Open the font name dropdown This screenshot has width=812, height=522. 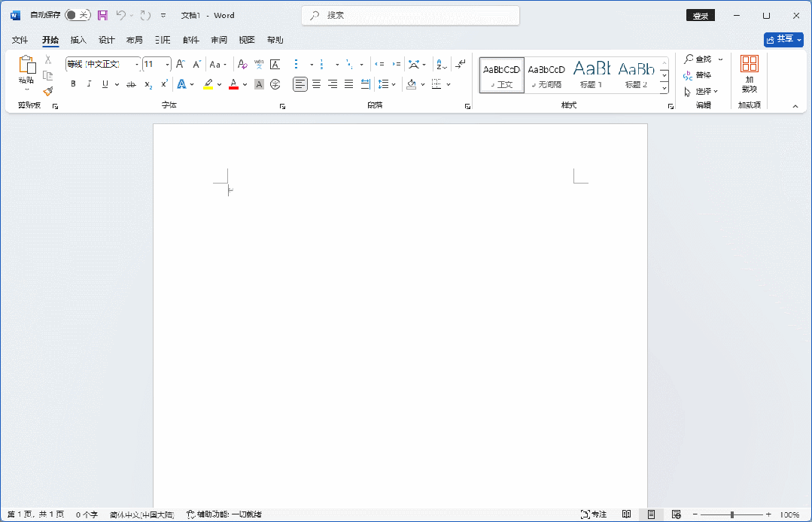point(137,65)
